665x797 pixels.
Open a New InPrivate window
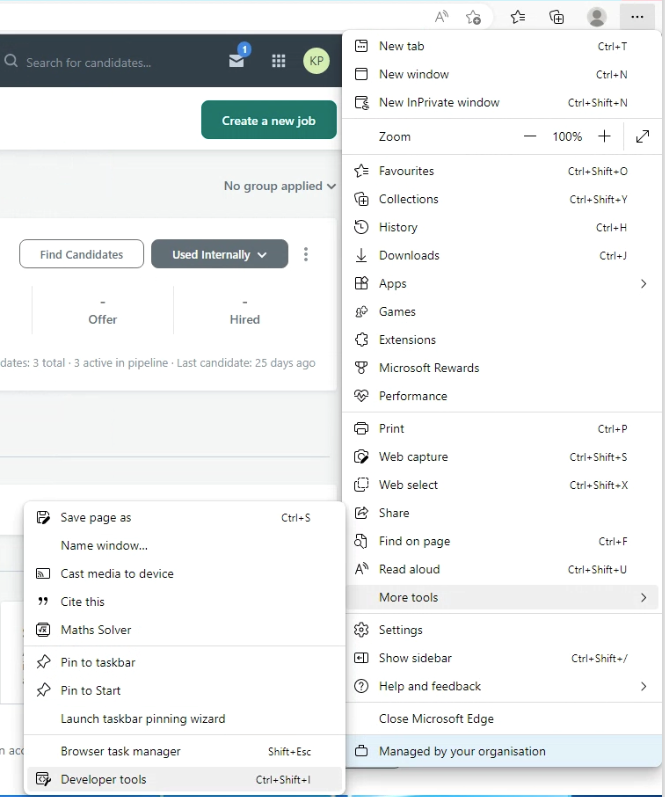tap(502, 103)
